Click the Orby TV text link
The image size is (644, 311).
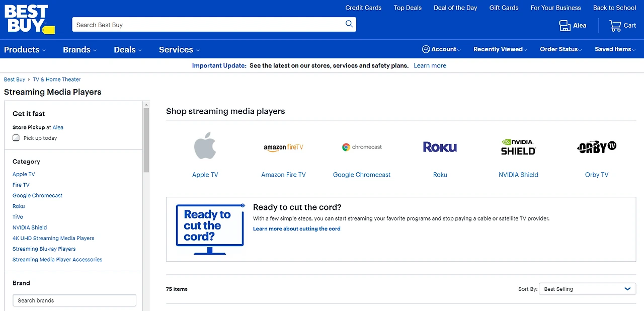tap(597, 175)
